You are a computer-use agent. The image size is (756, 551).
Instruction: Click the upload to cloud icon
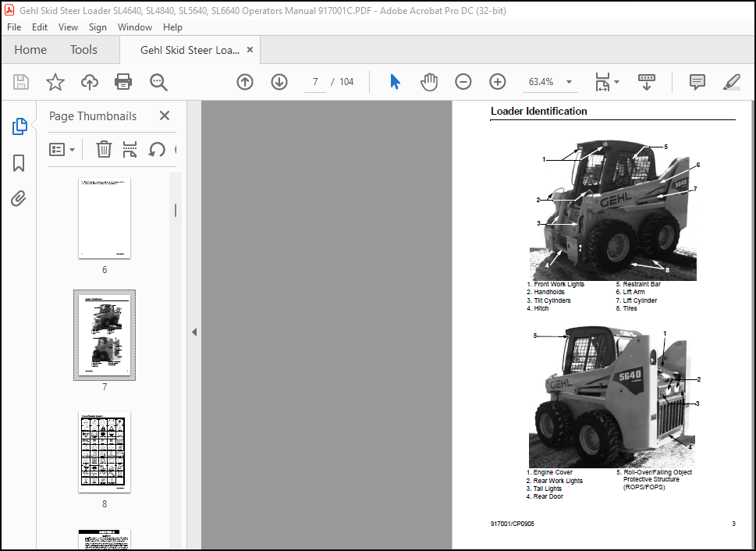tap(89, 82)
